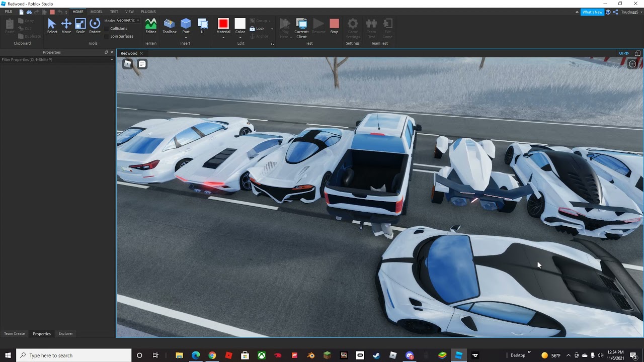Screen dimensions: 644x362
Task: Switch to the MODEL ribbon tab
Action: click(x=96, y=12)
